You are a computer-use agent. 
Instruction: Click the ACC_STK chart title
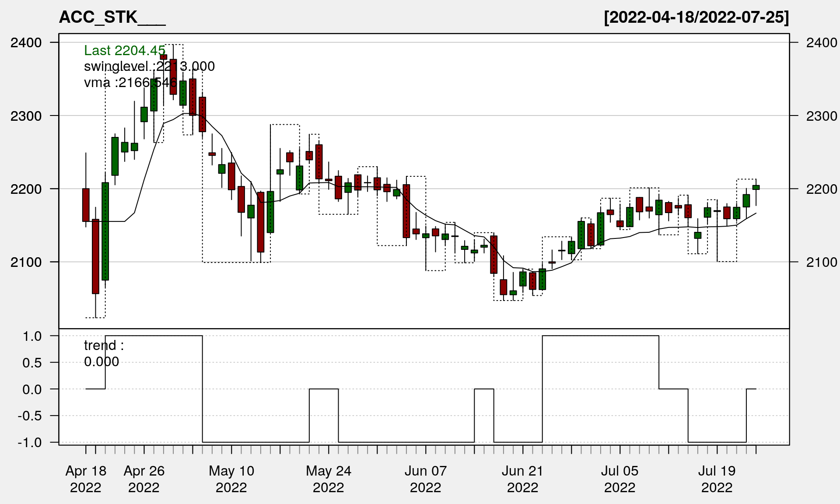[x=112, y=17]
